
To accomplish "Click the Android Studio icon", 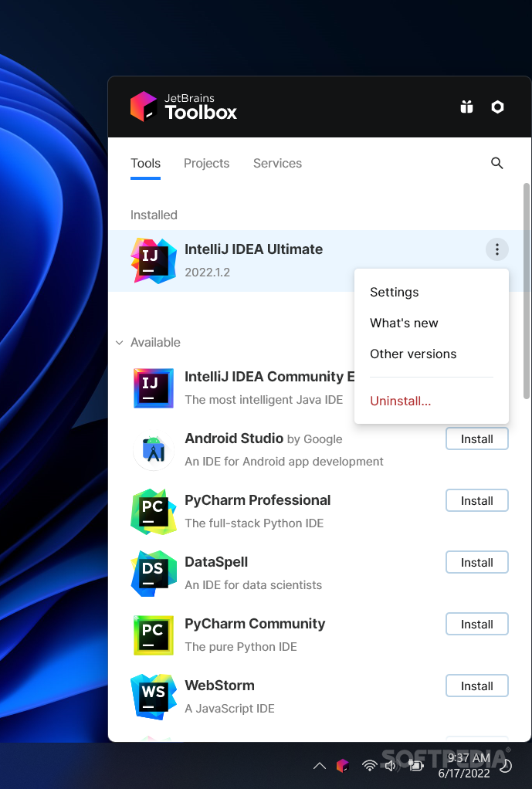I will [154, 450].
